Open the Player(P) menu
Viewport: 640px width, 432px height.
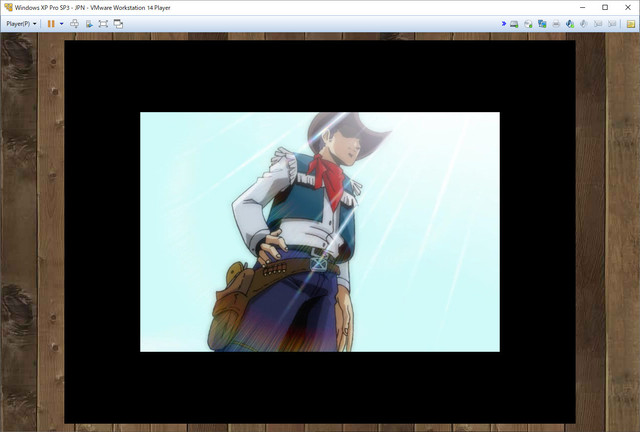pos(21,24)
